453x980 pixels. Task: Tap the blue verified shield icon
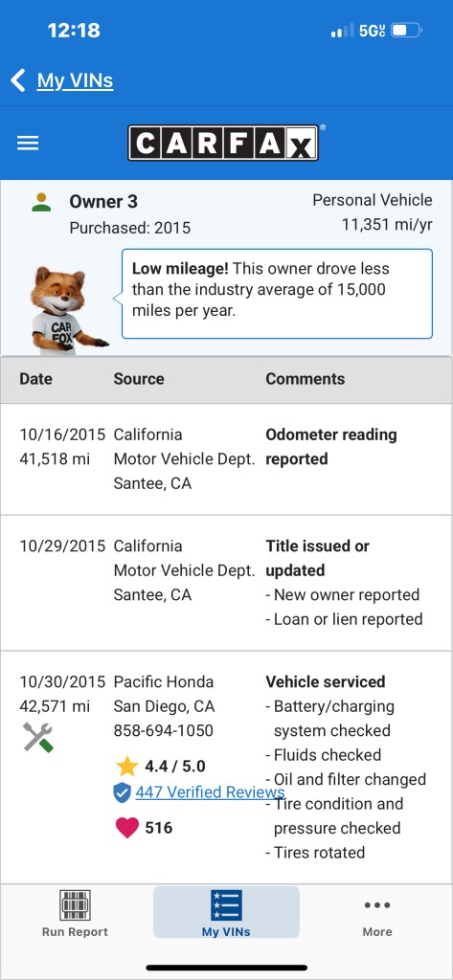point(122,792)
